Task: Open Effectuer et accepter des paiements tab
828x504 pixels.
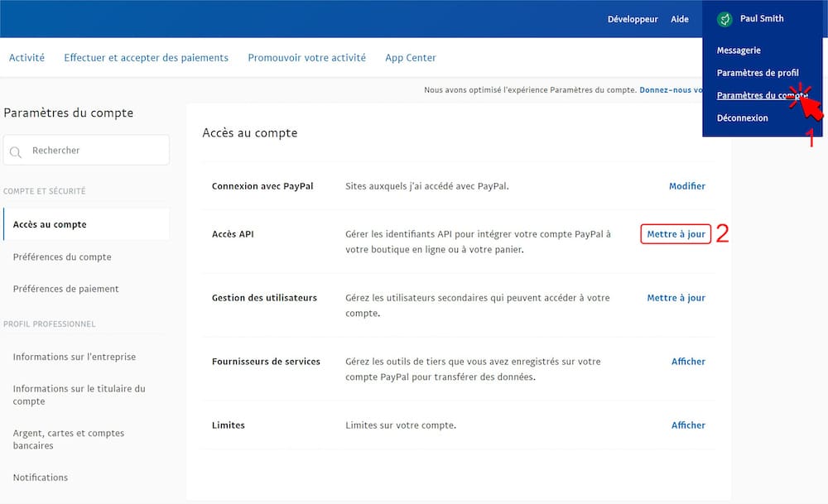Action: click(x=146, y=58)
